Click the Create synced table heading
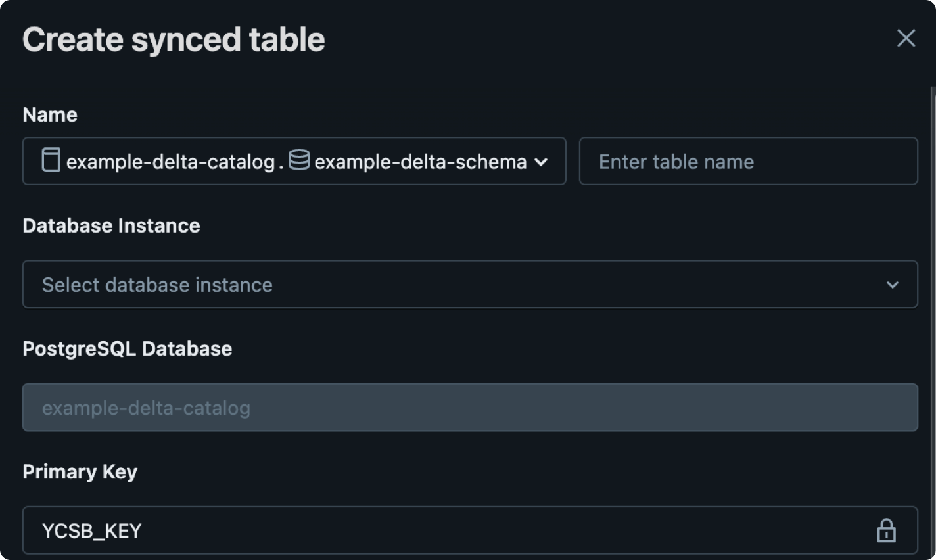The height and width of the screenshot is (560, 936). coord(174,39)
